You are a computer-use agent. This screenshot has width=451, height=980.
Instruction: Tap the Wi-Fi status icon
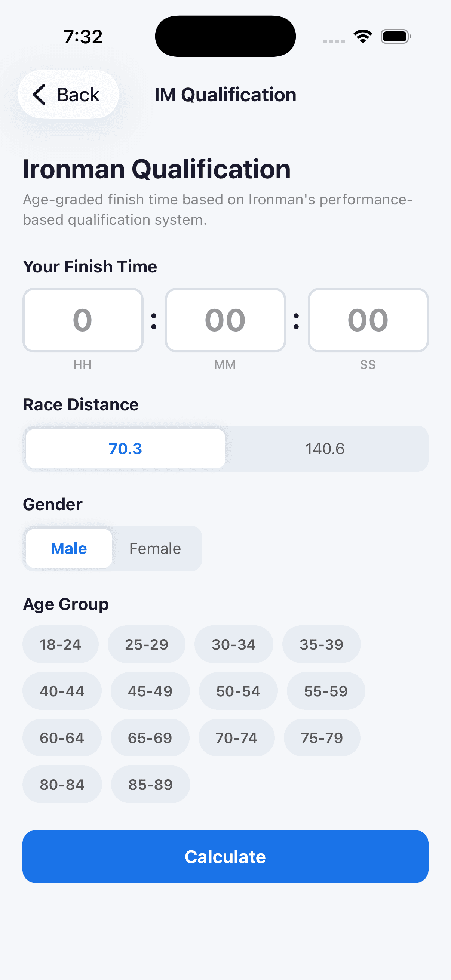click(x=363, y=37)
